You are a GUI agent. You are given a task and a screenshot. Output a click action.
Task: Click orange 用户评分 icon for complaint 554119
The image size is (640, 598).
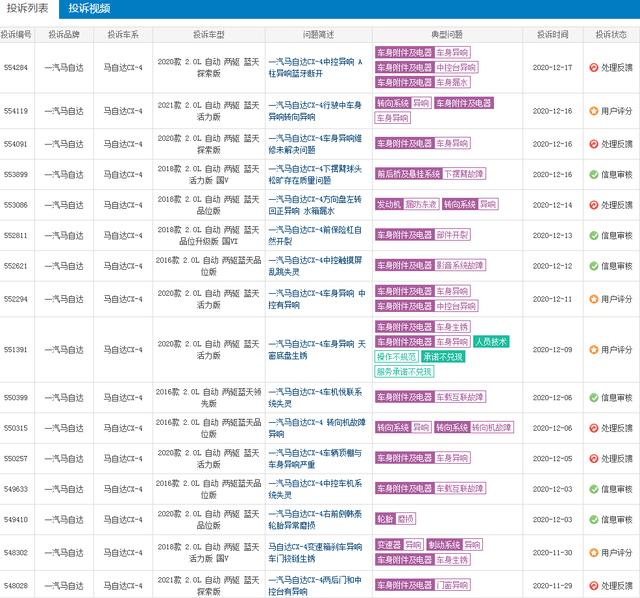click(593, 111)
